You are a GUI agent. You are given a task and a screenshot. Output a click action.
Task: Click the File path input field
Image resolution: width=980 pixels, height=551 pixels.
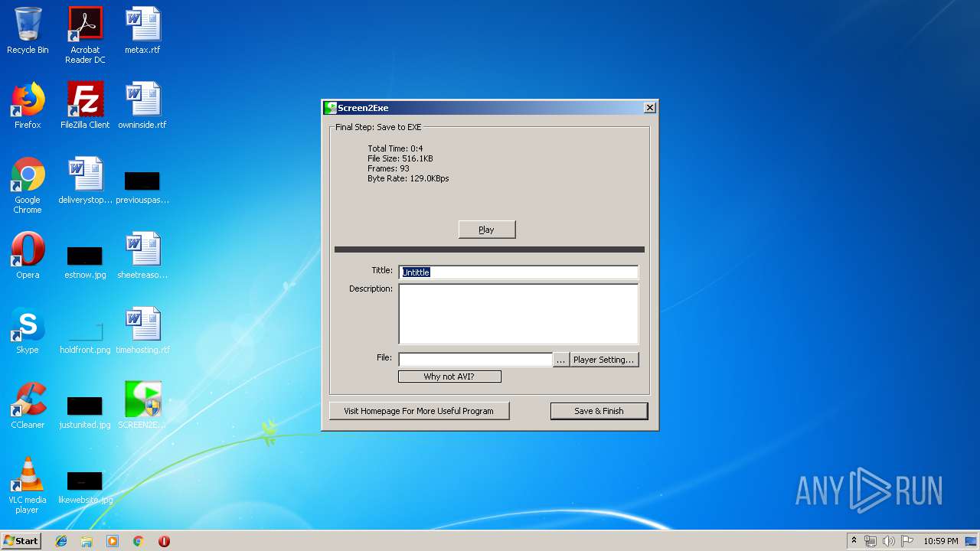(x=475, y=360)
